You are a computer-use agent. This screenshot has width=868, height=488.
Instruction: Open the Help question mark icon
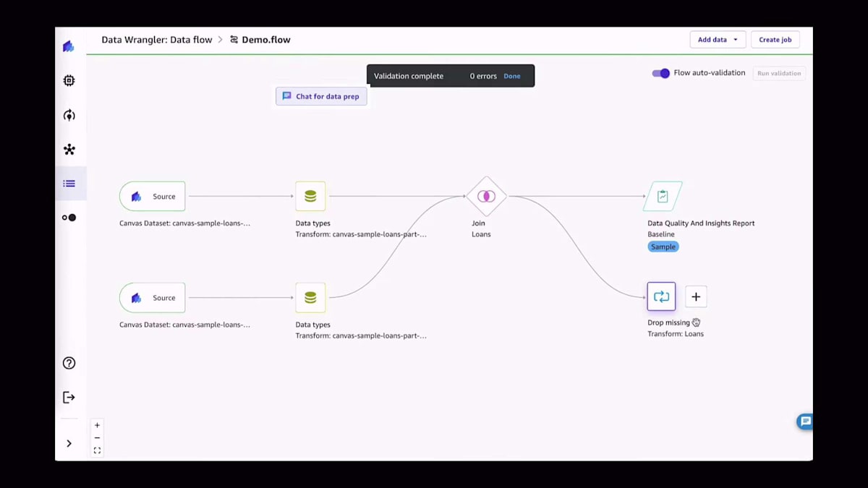69,363
